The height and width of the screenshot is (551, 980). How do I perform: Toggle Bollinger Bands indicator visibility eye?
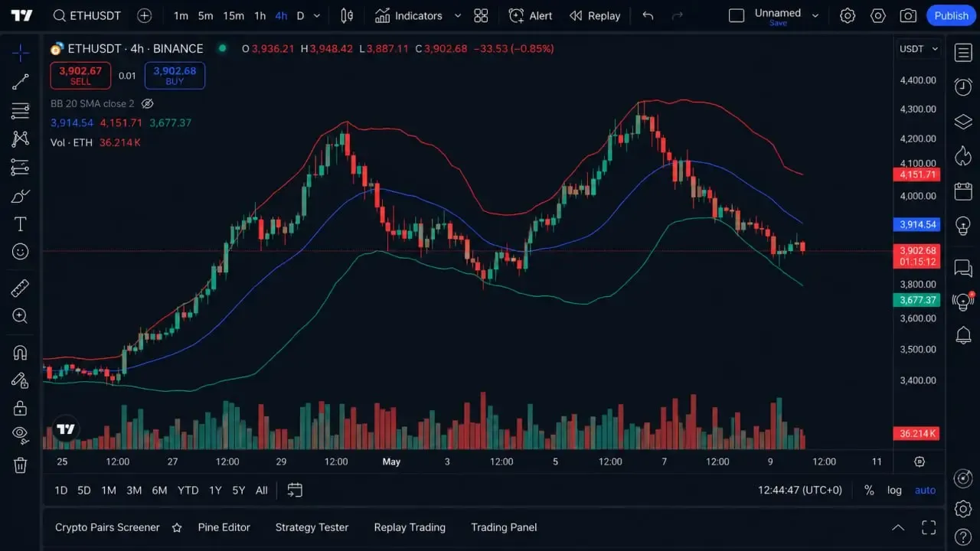click(148, 103)
